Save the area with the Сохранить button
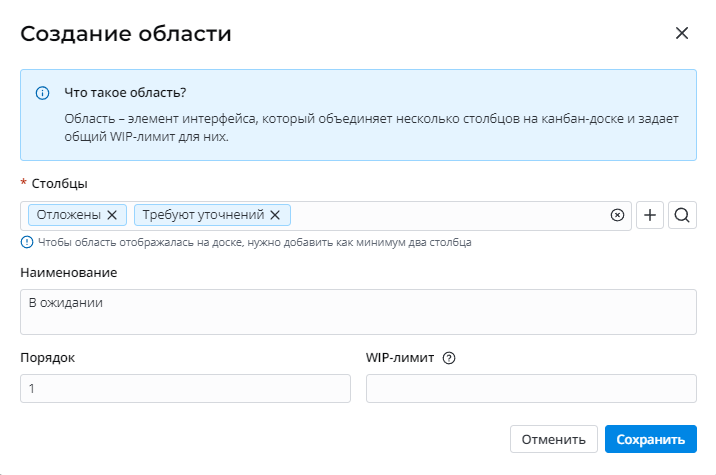 pyautogui.click(x=650, y=439)
